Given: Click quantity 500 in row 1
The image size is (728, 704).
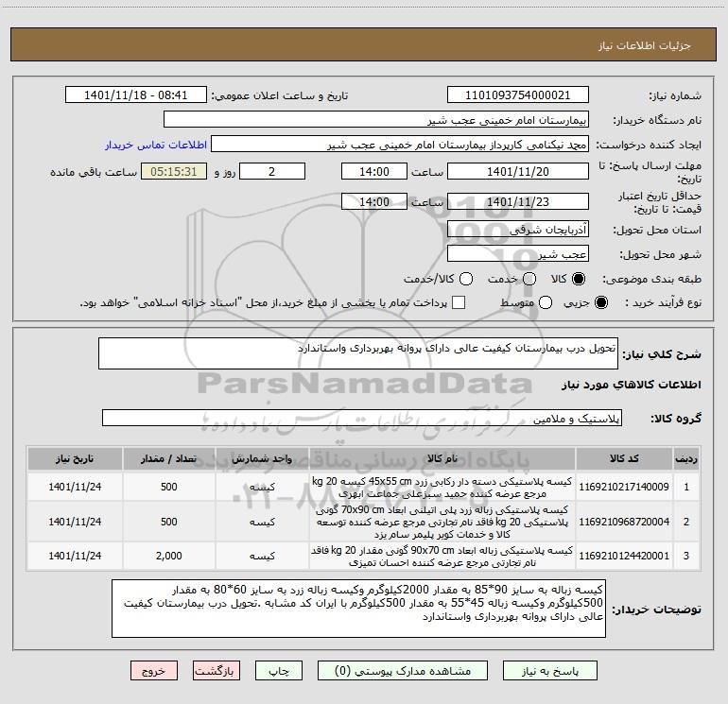Looking at the screenshot, I should (169, 487).
